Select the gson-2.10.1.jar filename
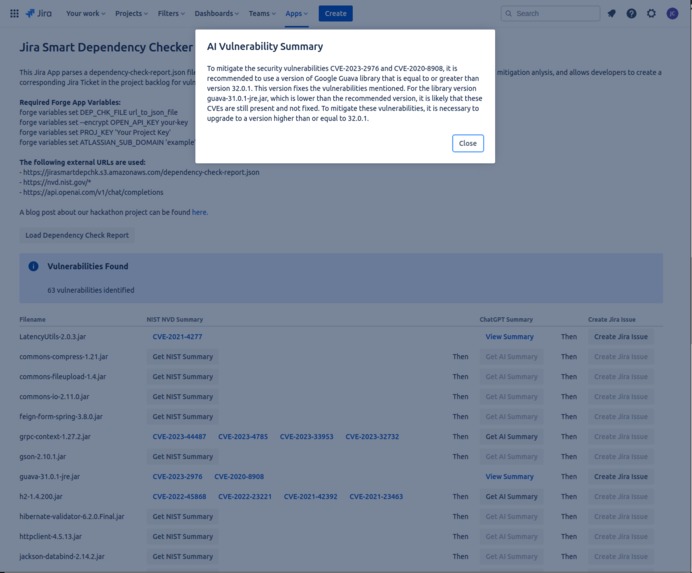Image resolution: width=692 pixels, height=573 pixels. coord(42,456)
